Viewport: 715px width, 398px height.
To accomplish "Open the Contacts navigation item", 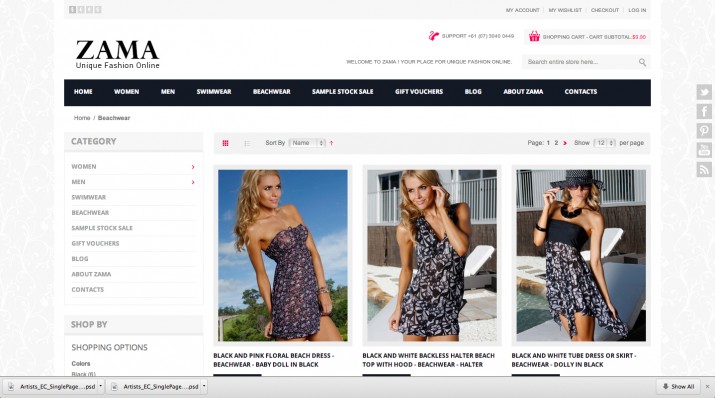I will pyautogui.click(x=580, y=92).
